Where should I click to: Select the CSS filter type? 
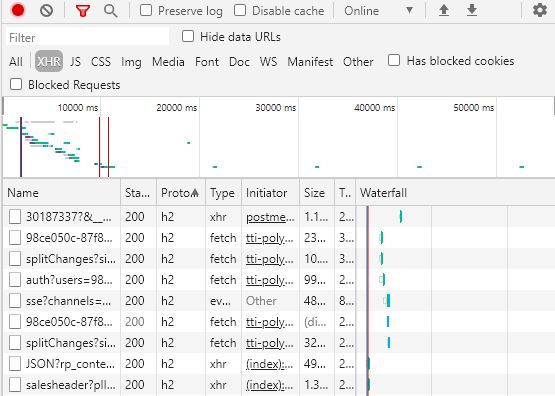tap(101, 62)
